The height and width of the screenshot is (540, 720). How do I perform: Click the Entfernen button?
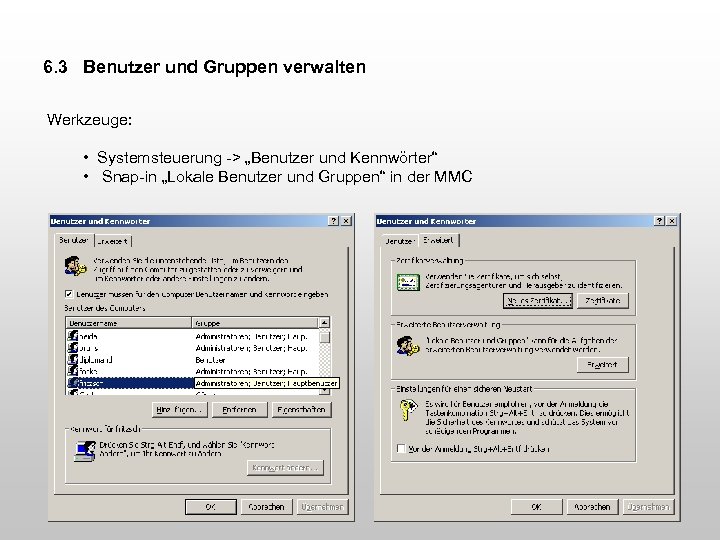(x=239, y=410)
